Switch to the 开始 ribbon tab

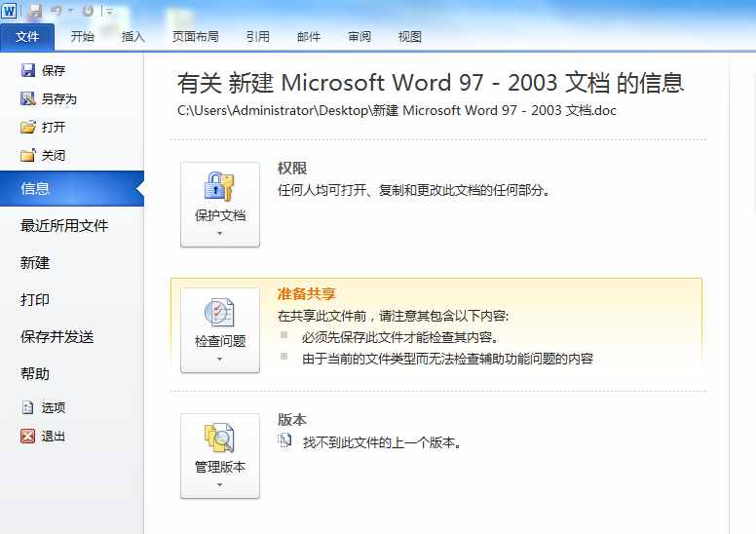(x=83, y=37)
